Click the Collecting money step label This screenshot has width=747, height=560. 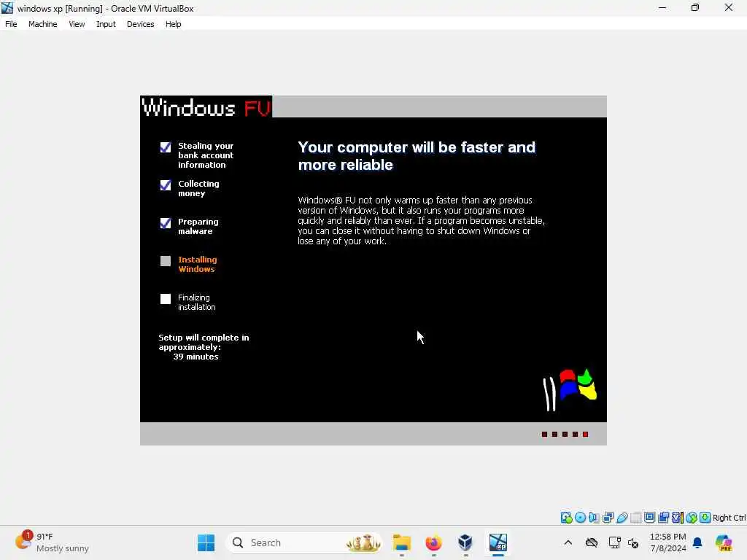pos(198,189)
